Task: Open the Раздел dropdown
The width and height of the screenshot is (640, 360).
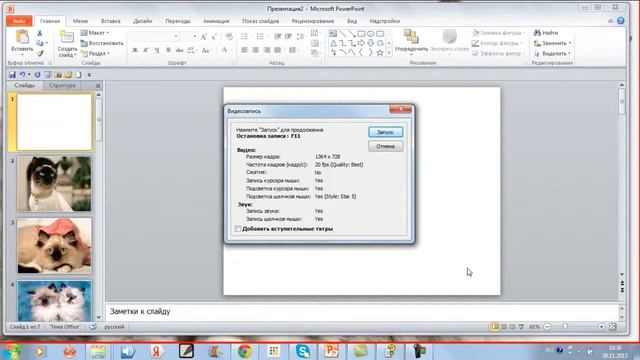Action: point(96,53)
